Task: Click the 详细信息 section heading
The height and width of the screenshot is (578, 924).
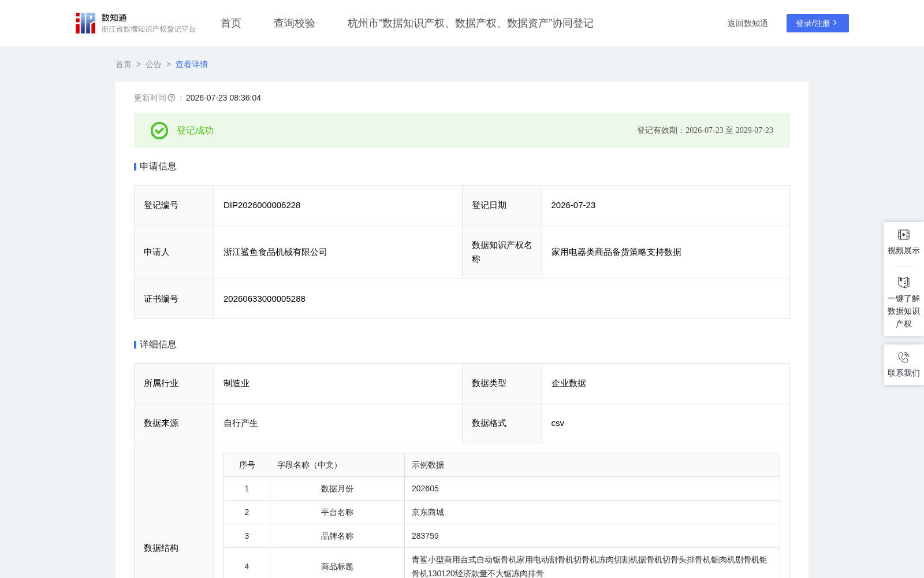Action: 158,344
